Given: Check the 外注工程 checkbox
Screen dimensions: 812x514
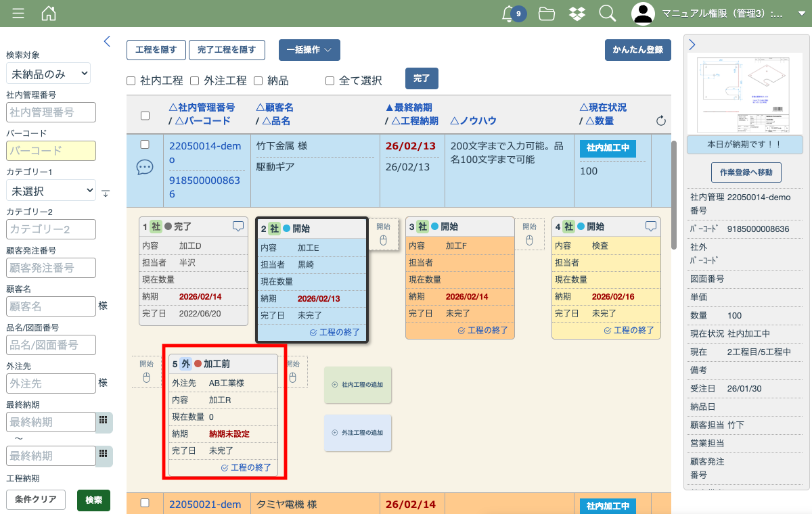Looking at the screenshot, I should coord(194,81).
